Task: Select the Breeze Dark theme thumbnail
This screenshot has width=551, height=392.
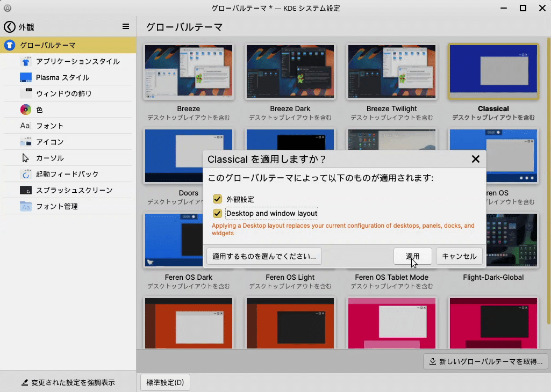Action: [290, 71]
